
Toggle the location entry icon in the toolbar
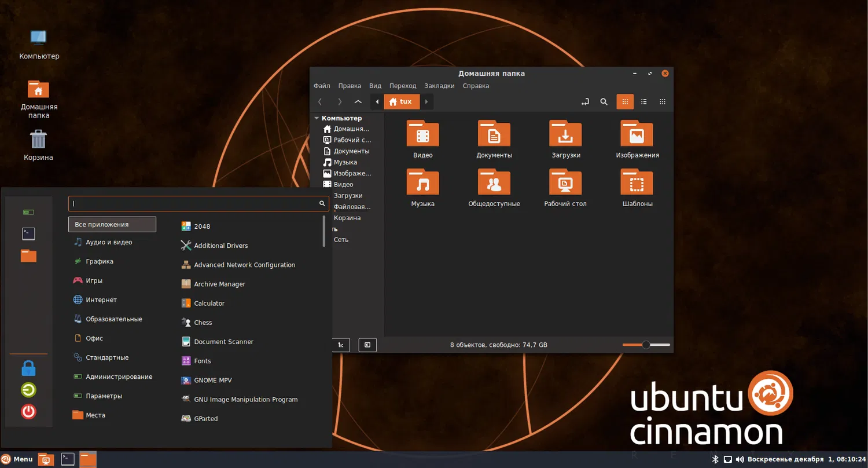pos(585,102)
